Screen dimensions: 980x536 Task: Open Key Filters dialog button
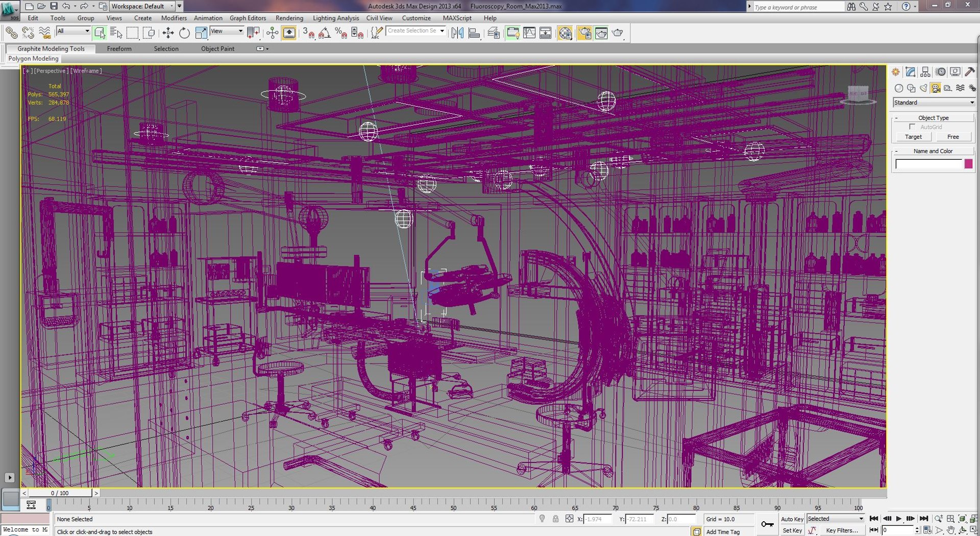pyautogui.click(x=842, y=530)
